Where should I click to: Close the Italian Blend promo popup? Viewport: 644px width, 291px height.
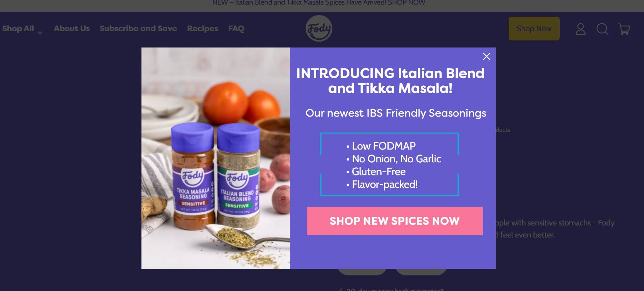487,56
